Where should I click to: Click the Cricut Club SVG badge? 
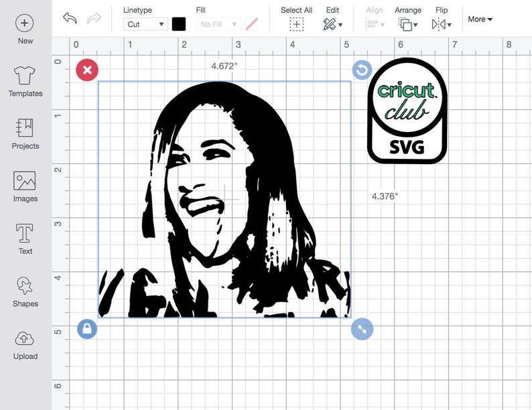pos(407,111)
